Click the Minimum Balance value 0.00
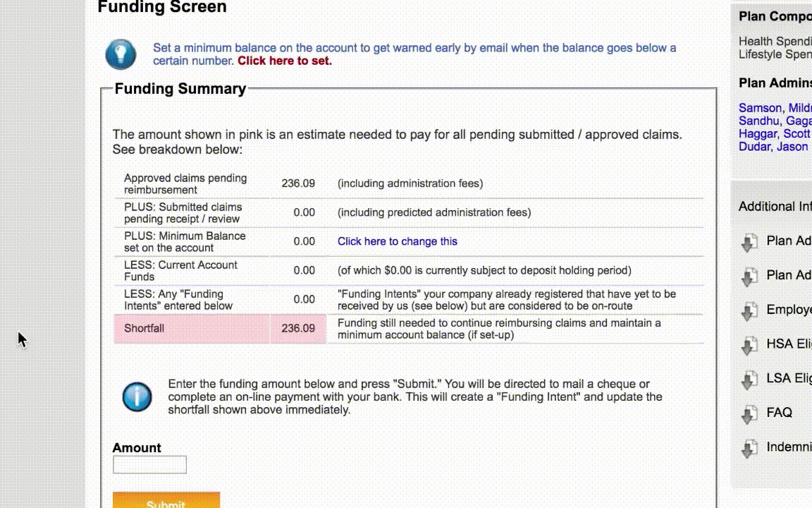Image resolution: width=812 pixels, height=508 pixels. (304, 241)
